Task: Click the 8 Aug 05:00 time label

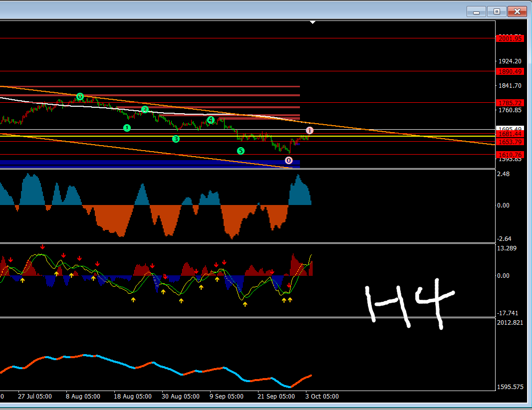Action: (83, 397)
